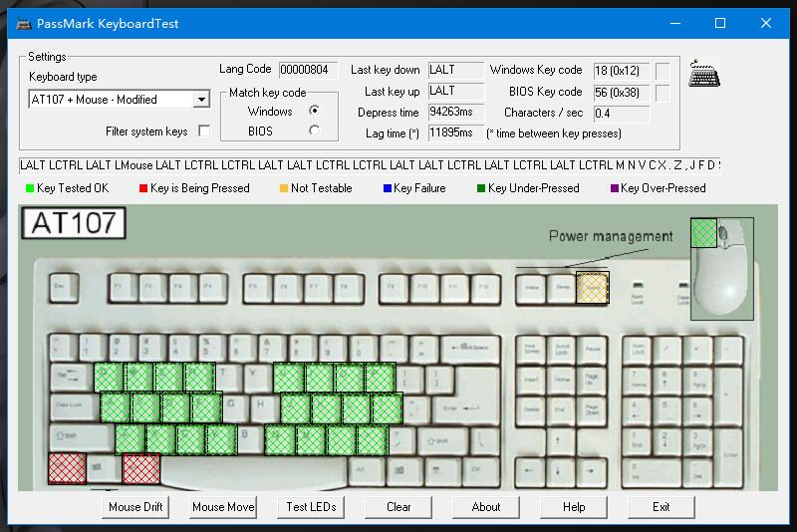The width and height of the screenshot is (797, 532).
Task: Click the Caps Lock key on the keyboard image
Action: point(74,408)
